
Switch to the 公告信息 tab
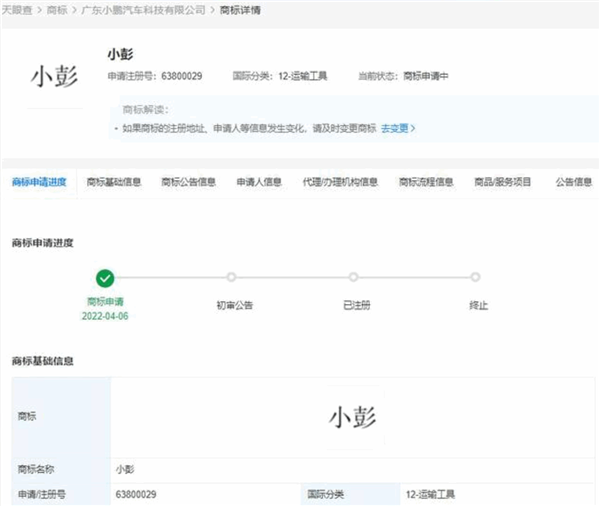(x=574, y=182)
